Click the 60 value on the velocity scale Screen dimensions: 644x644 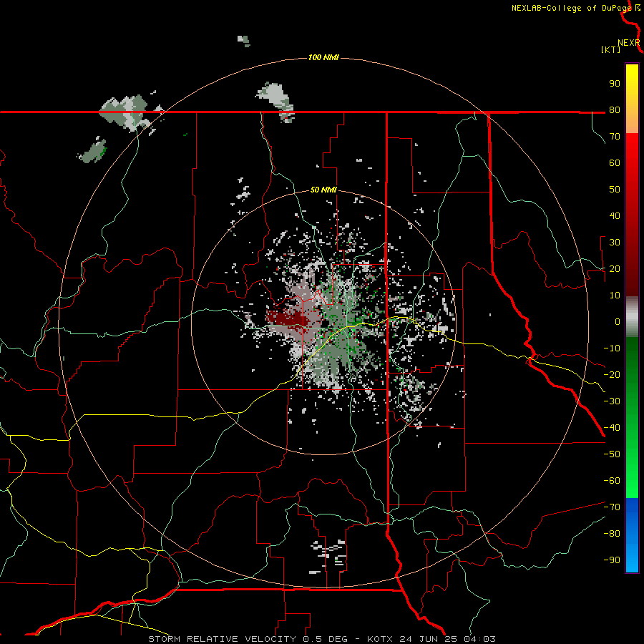pos(615,162)
